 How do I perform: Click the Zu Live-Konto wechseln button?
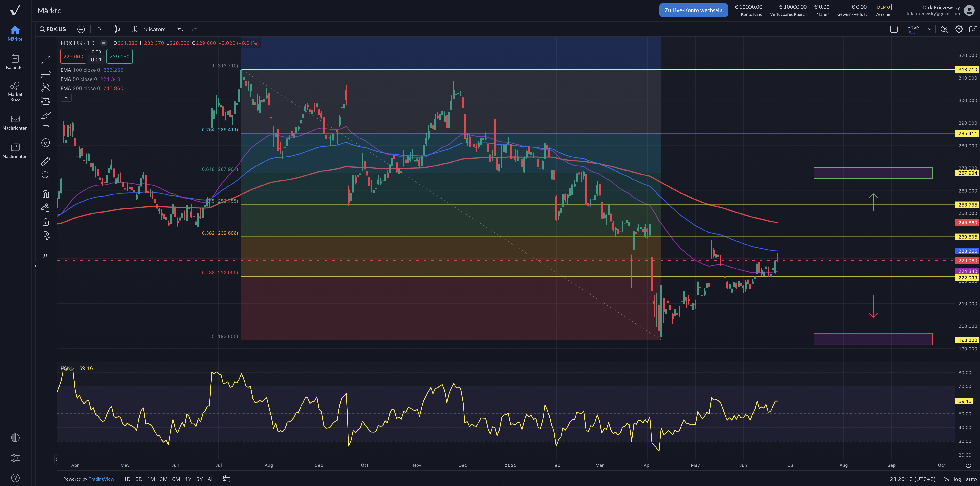(693, 10)
